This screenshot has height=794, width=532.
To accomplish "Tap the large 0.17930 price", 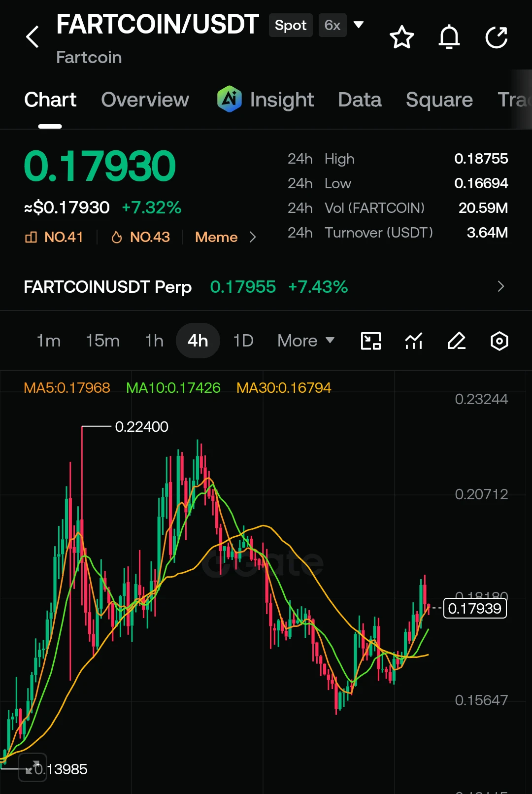I will [100, 166].
